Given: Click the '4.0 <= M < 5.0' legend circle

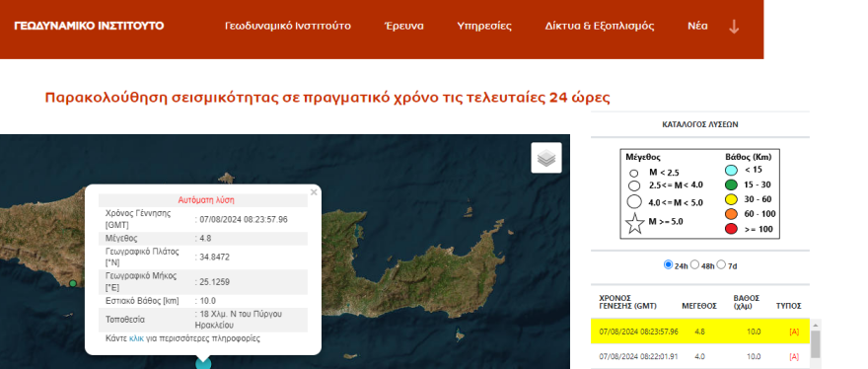Looking at the screenshot, I should click(634, 202).
